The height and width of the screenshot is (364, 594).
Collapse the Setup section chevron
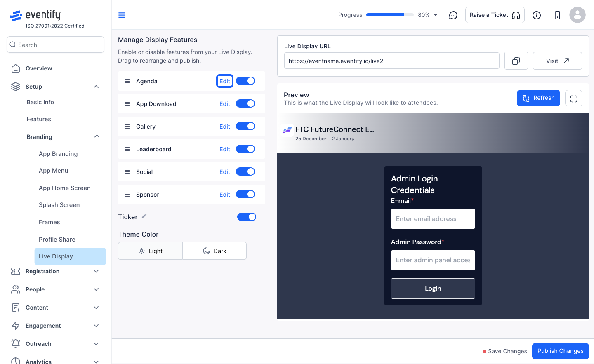point(96,87)
